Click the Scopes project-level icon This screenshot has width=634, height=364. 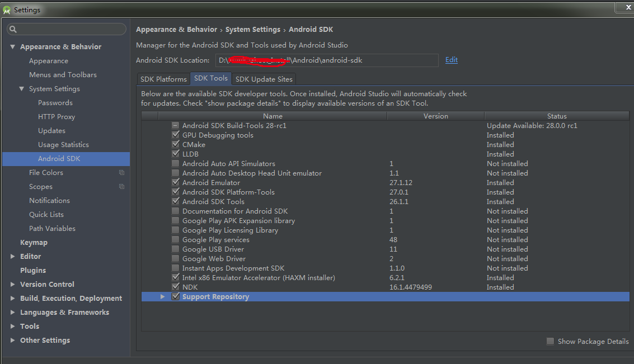121,187
